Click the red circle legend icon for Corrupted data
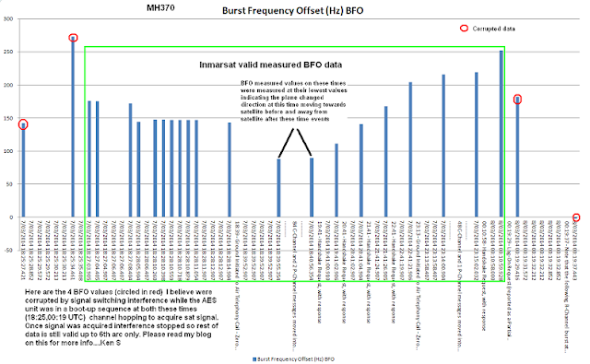Image resolution: width=590 pixels, height=364 pixels. click(464, 29)
